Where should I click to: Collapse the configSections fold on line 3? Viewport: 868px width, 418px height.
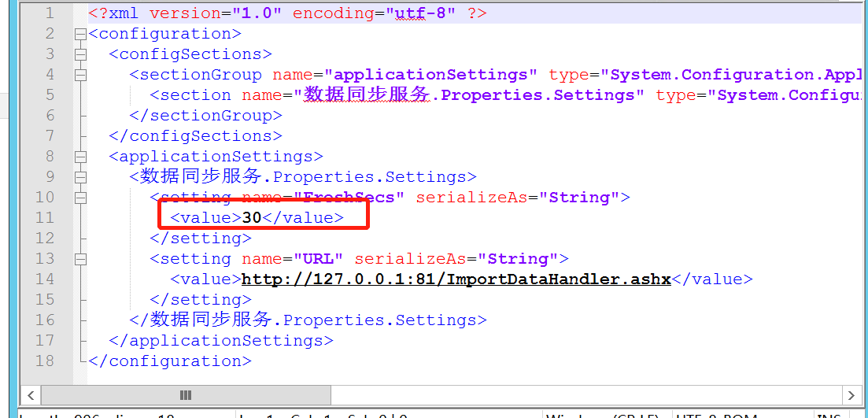[81, 55]
